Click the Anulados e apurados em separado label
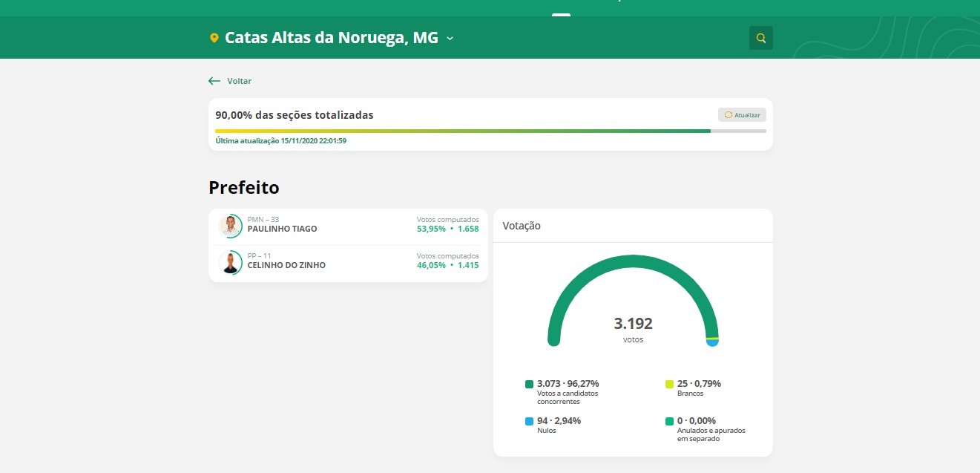This screenshot has height=473, width=980. tap(711, 434)
